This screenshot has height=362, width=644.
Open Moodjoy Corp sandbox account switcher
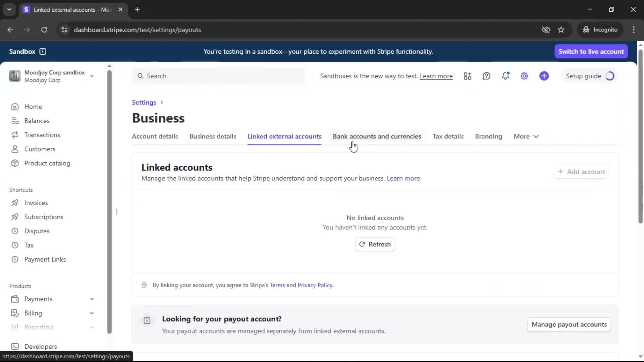(x=52, y=76)
